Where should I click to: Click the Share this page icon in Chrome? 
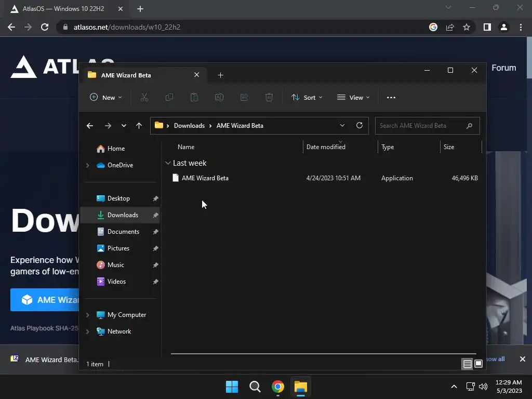450,27
